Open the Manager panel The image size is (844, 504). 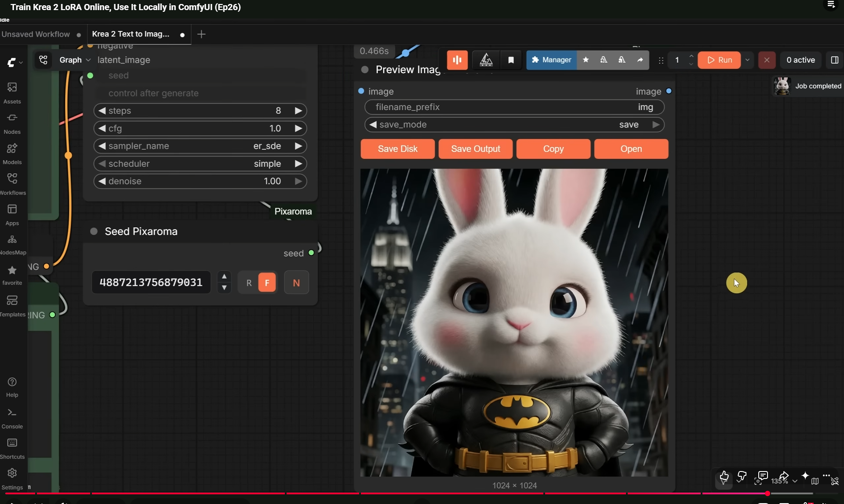pyautogui.click(x=551, y=60)
